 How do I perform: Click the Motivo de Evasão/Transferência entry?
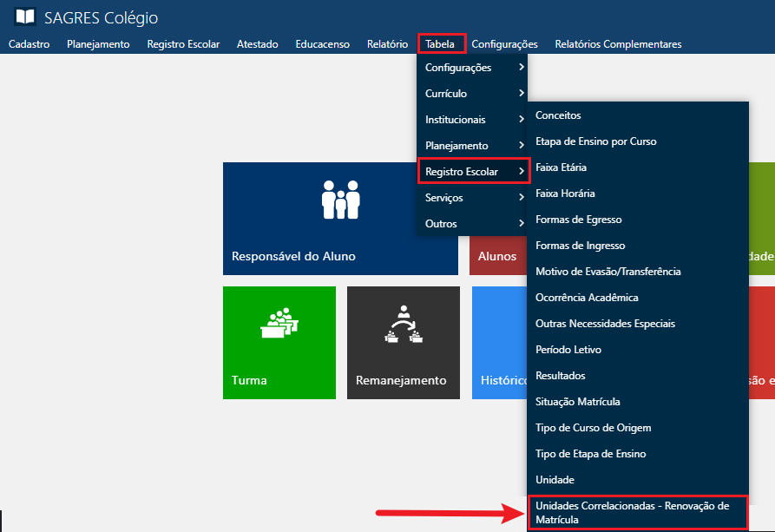[x=608, y=272]
